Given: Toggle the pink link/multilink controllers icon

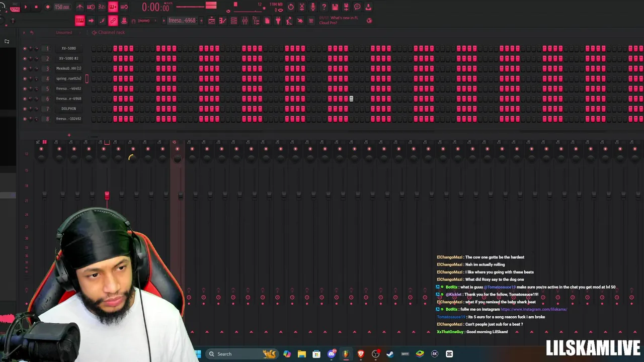Looking at the screenshot, I should [113, 21].
